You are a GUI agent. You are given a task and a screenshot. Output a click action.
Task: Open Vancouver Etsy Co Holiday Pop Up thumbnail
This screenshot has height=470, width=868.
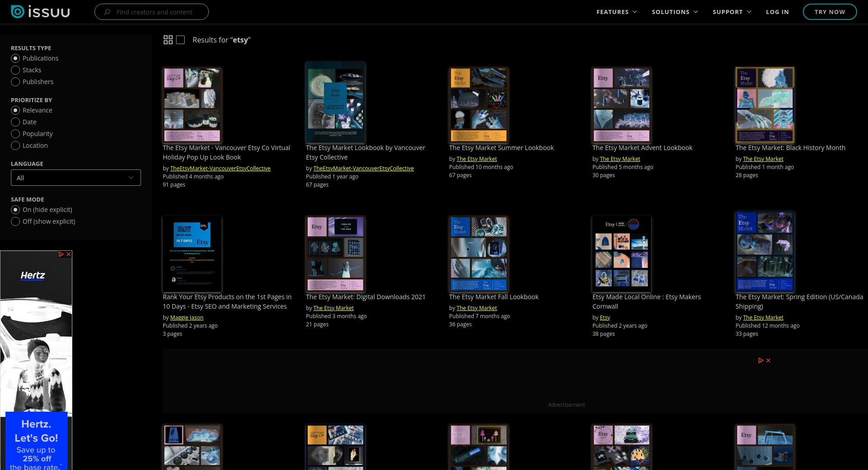[x=192, y=105]
